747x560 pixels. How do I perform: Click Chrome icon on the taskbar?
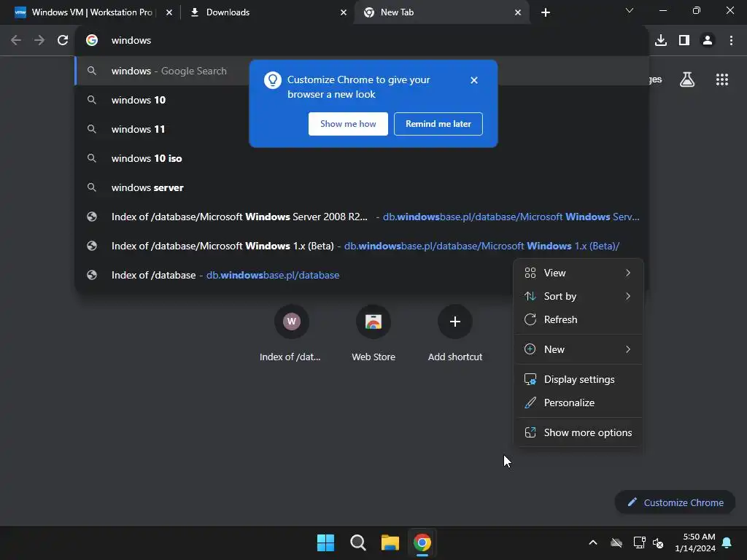tap(422, 542)
